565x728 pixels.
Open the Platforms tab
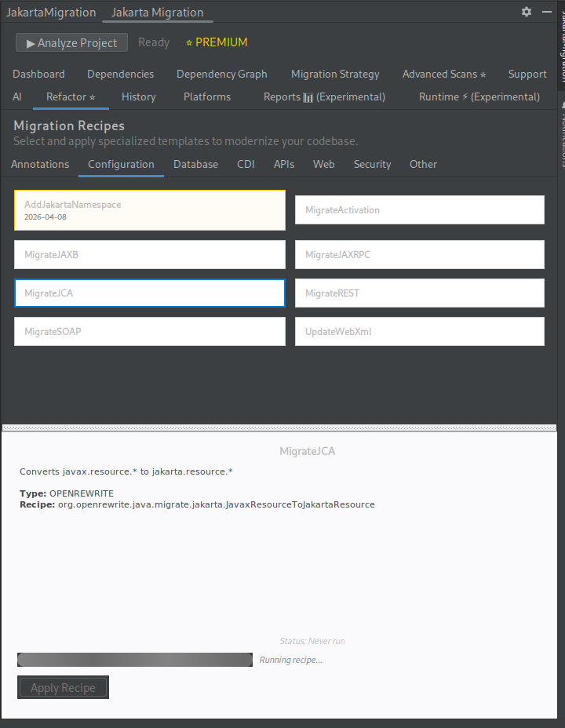click(x=207, y=96)
